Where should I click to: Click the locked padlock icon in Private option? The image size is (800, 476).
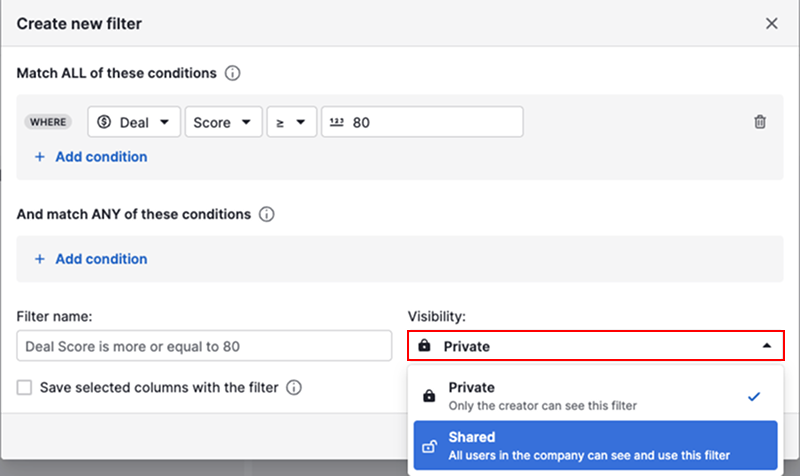429,396
